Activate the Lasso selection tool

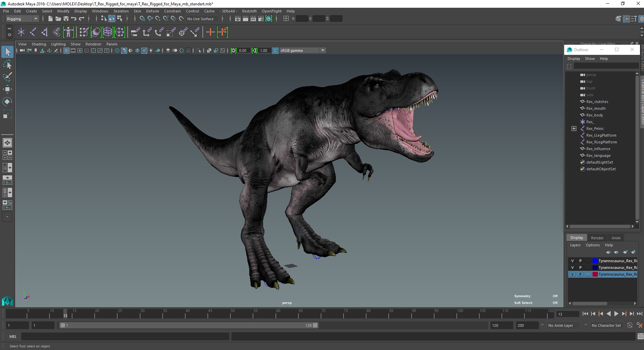[7, 64]
